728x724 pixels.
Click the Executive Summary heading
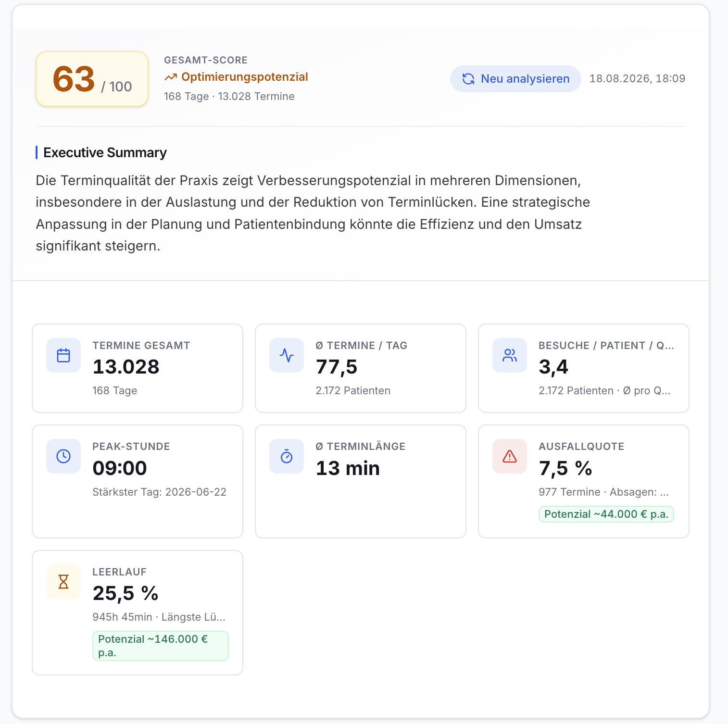[105, 152]
